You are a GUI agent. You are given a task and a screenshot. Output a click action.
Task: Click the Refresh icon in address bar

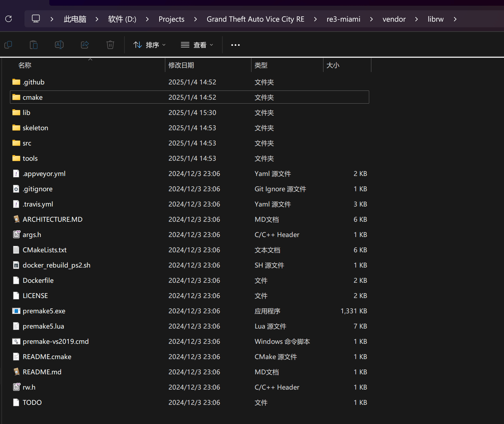[x=9, y=19]
